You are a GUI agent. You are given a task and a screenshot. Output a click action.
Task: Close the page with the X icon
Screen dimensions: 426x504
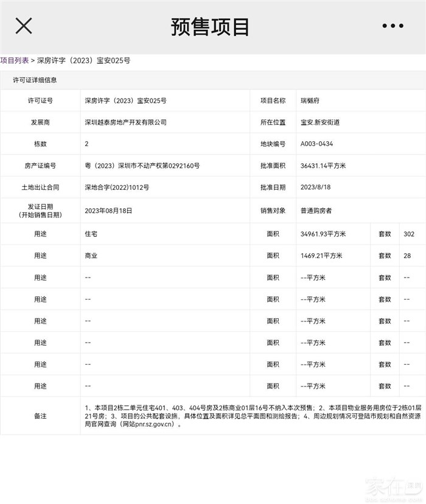coord(24,26)
